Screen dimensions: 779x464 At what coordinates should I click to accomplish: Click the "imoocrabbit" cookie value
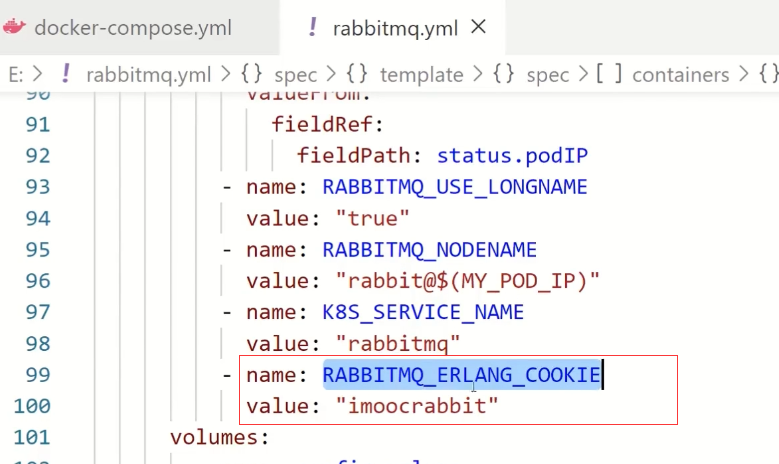tap(417, 406)
